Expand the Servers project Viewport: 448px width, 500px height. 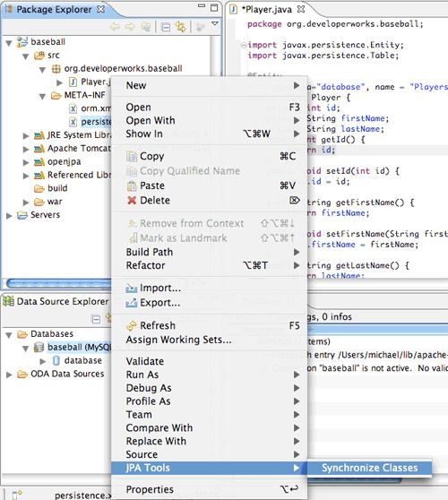click(9, 216)
